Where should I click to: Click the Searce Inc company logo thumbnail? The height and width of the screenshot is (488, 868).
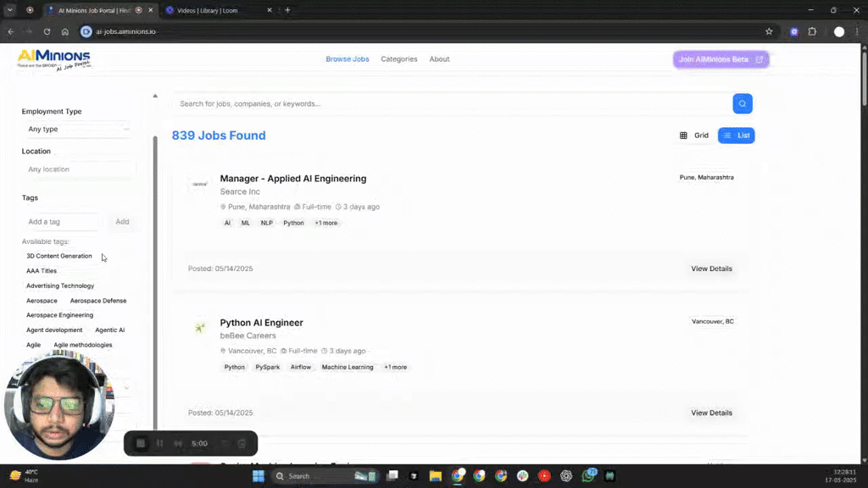[199, 183]
